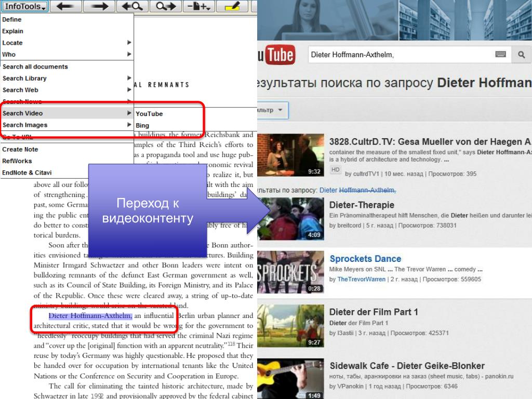Image resolution: width=532 pixels, height=399 pixels.
Task: Open the 3828.CultrD.TV video thumbnail
Action: [290, 155]
